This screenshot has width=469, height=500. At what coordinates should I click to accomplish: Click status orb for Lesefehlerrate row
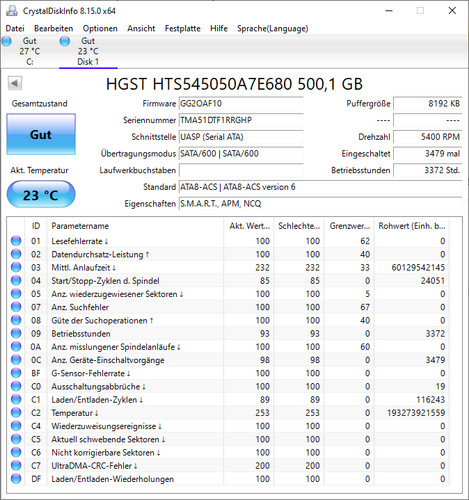[16, 241]
